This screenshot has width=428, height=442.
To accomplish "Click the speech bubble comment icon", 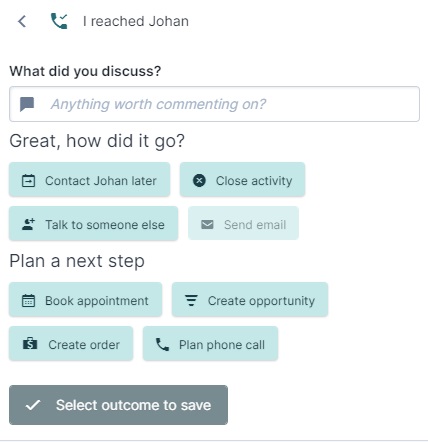I will [x=27, y=104].
